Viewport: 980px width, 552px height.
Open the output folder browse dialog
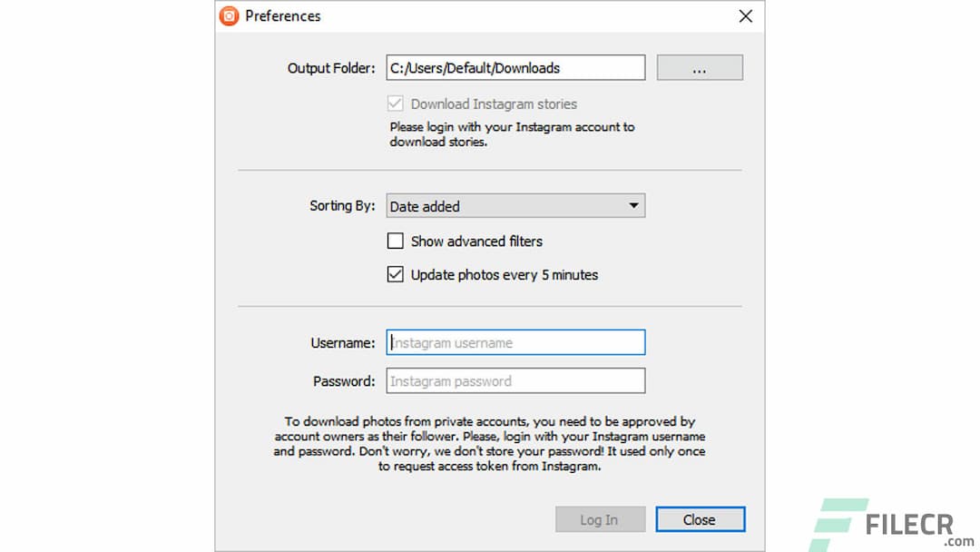pyautogui.click(x=699, y=67)
